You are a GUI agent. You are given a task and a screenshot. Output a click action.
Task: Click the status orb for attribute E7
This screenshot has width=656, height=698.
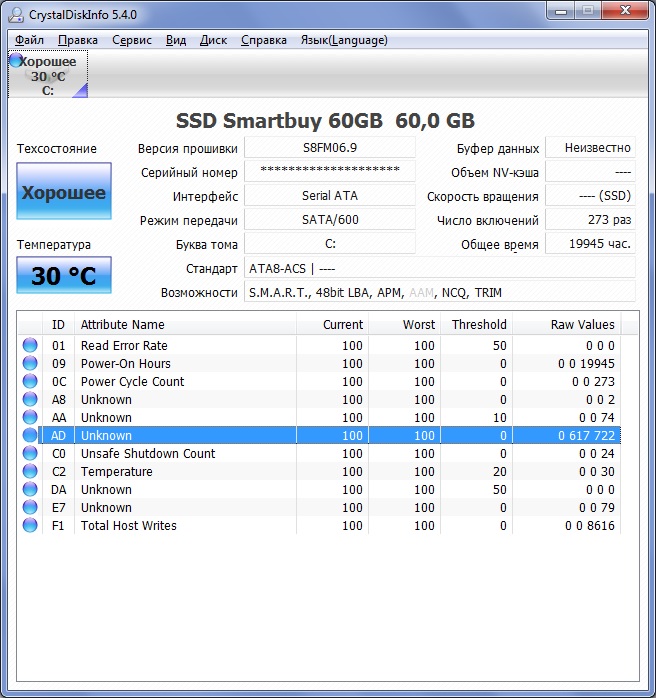click(x=30, y=507)
